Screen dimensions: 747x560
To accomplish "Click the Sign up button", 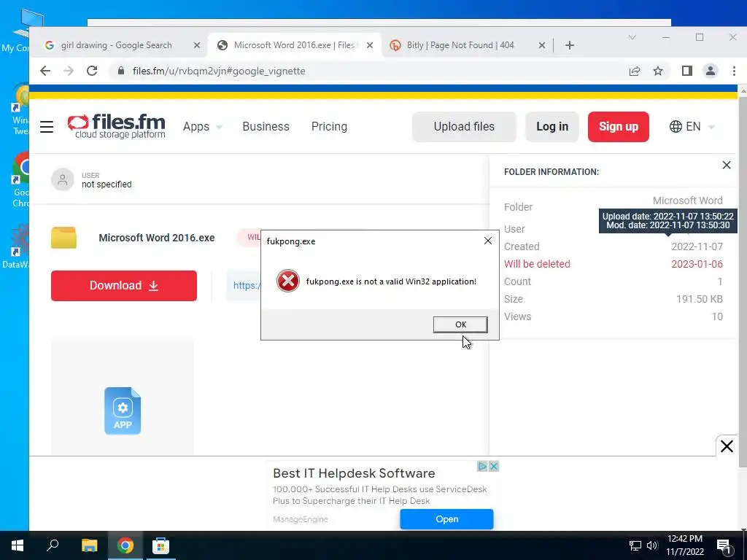I will click(619, 127).
